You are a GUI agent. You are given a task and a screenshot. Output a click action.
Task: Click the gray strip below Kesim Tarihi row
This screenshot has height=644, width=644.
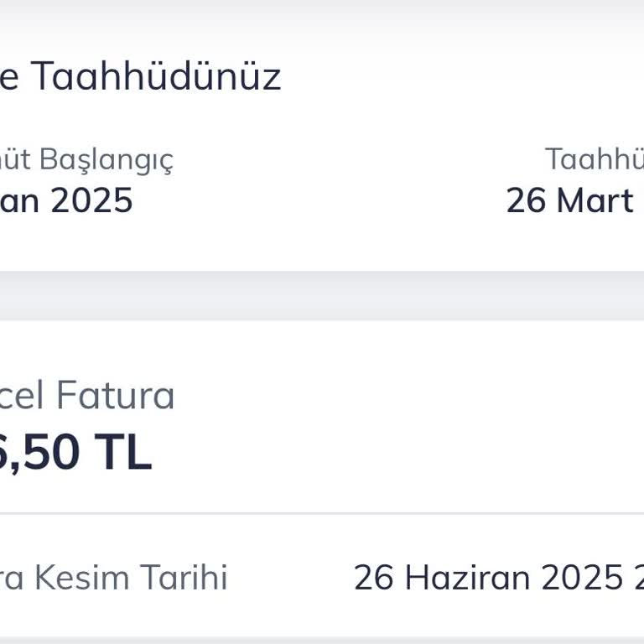pos(322,640)
